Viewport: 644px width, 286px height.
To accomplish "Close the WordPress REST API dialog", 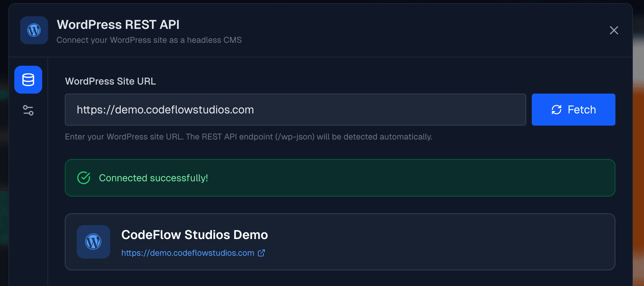I will tap(614, 30).
